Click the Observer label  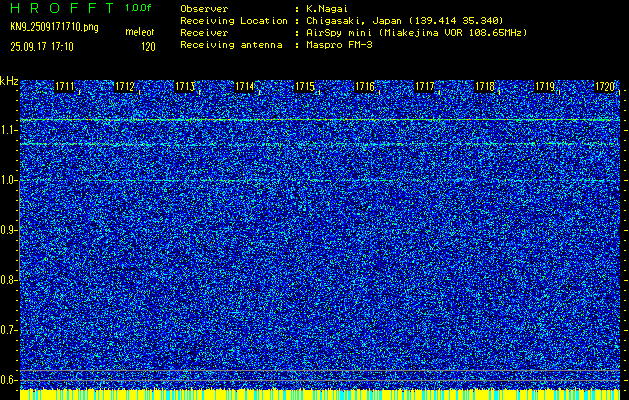[204, 8]
